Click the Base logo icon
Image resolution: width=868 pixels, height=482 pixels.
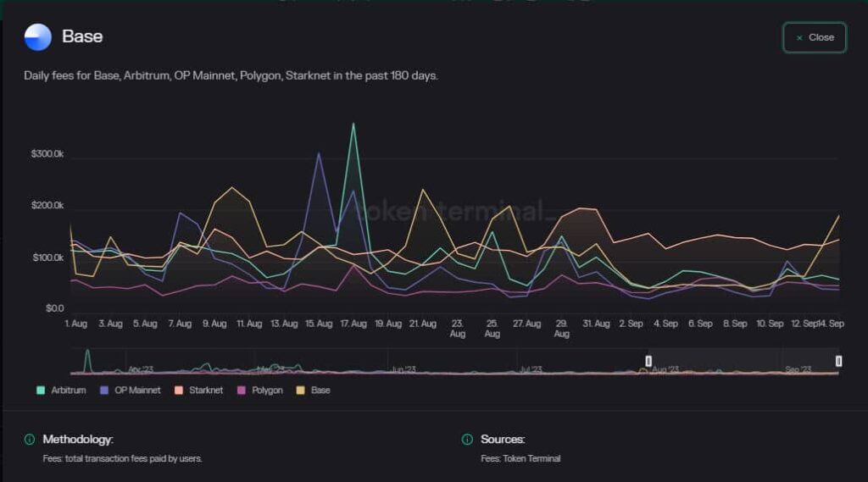click(x=38, y=37)
